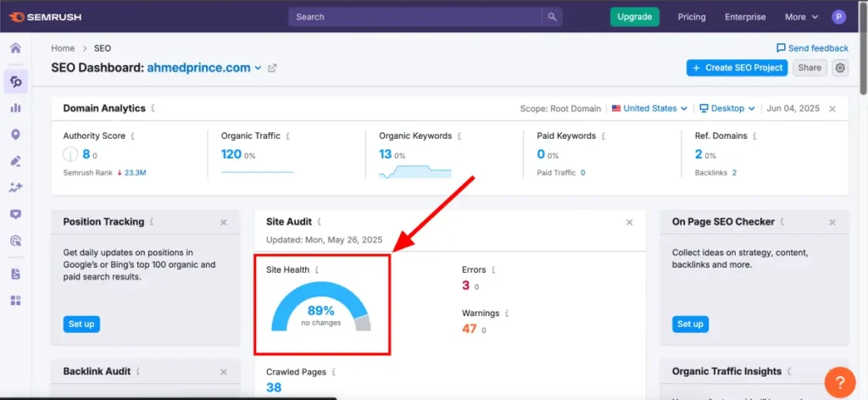This screenshot has height=400, width=868.
Task: Open Semrush Rank 23.3M link
Action: click(135, 173)
